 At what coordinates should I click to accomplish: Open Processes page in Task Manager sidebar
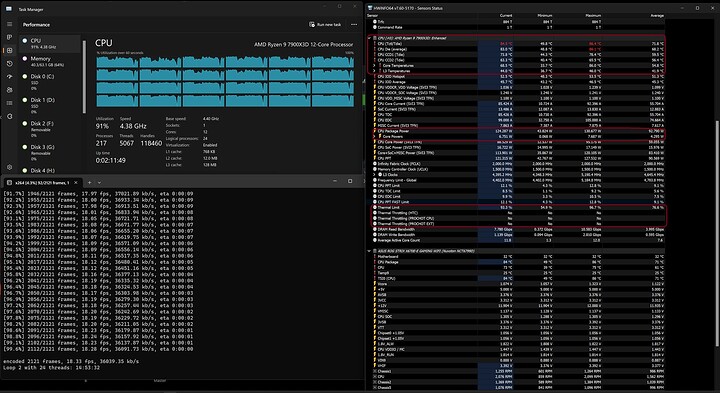click(x=10, y=37)
